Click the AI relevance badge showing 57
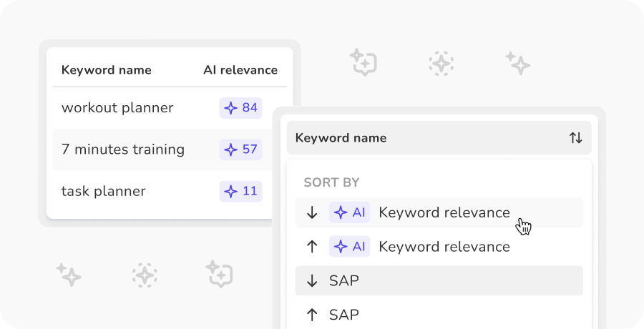 pos(240,149)
